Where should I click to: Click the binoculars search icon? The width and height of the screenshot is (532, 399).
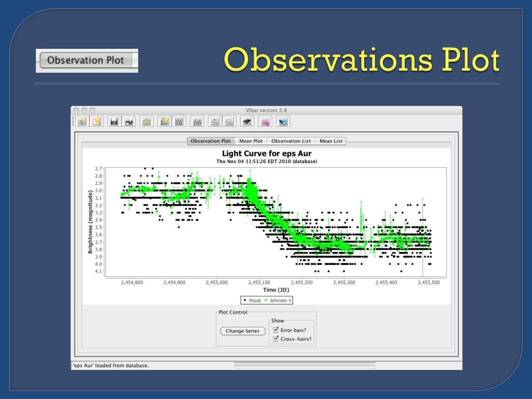click(x=247, y=121)
